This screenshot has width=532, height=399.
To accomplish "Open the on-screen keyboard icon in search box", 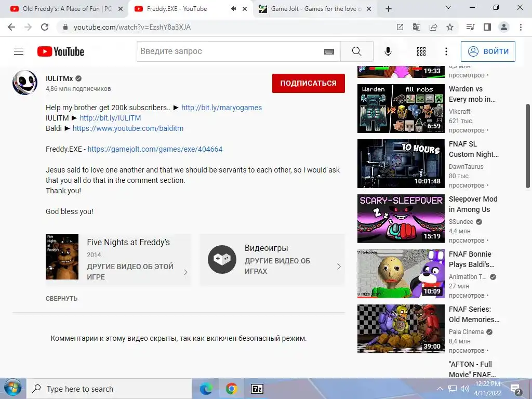I will coord(329,51).
